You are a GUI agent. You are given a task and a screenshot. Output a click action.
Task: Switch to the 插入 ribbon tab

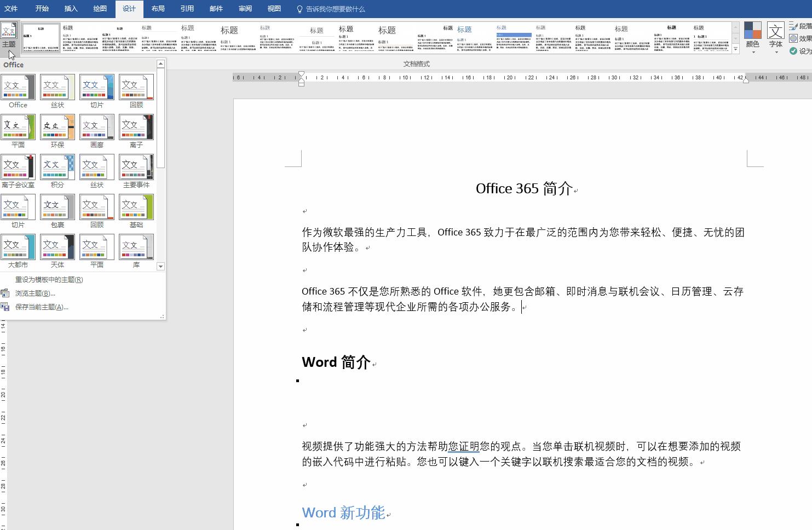(x=71, y=8)
